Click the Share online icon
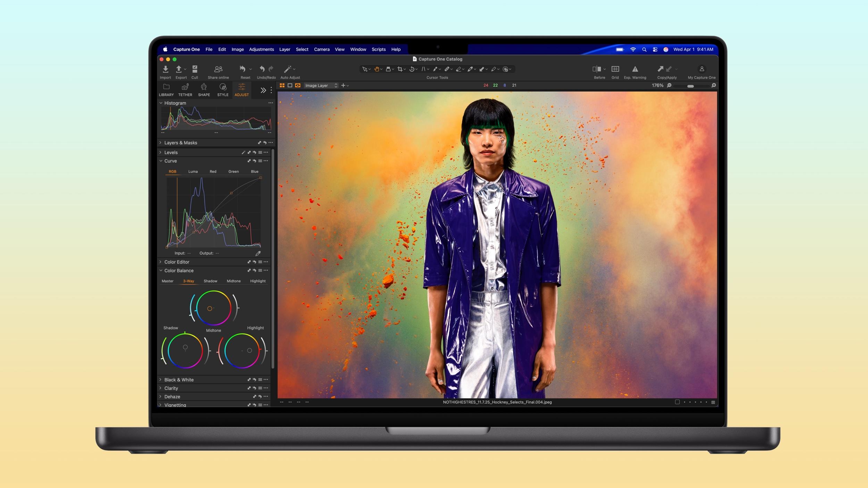 pyautogui.click(x=218, y=69)
